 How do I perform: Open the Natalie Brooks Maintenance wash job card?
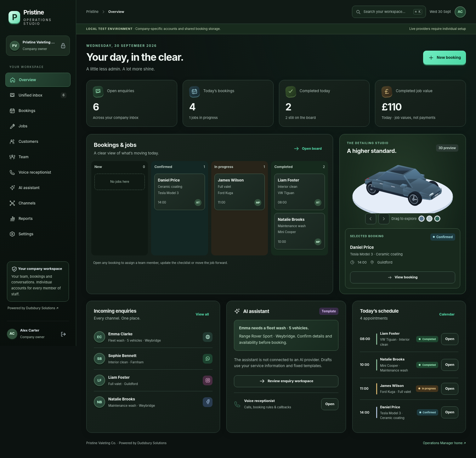point(299,231)
